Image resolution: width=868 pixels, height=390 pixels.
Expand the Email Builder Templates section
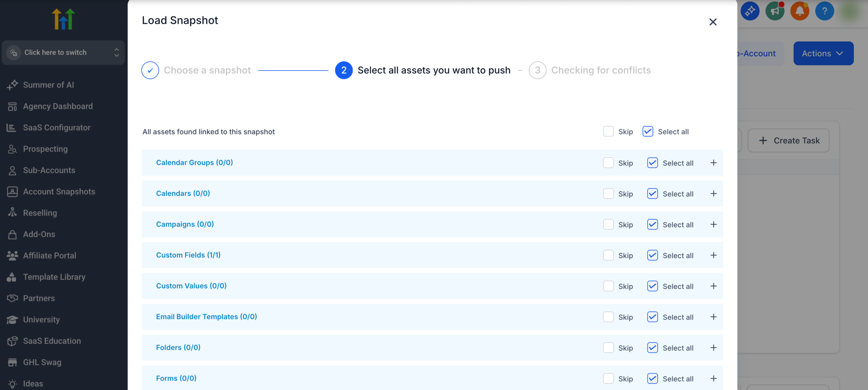(x=714, y=317)
